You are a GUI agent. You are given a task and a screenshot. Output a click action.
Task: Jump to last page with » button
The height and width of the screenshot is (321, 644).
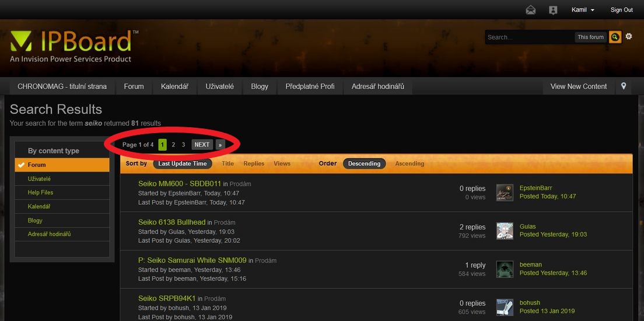pyautogui.click(x=220, y=145)
